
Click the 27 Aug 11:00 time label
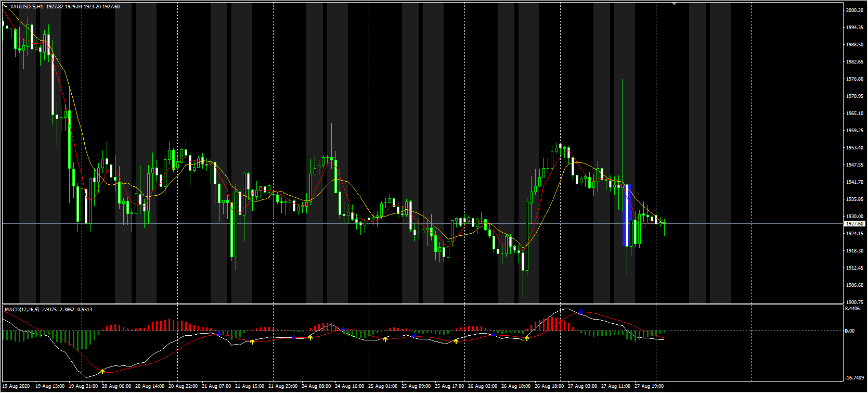[616, 386]
